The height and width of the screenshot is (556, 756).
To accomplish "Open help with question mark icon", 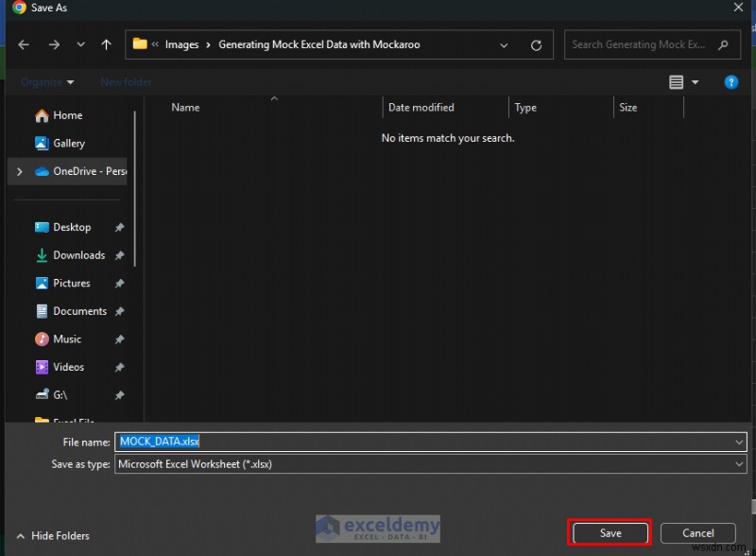I will click(x=730, y=82).
